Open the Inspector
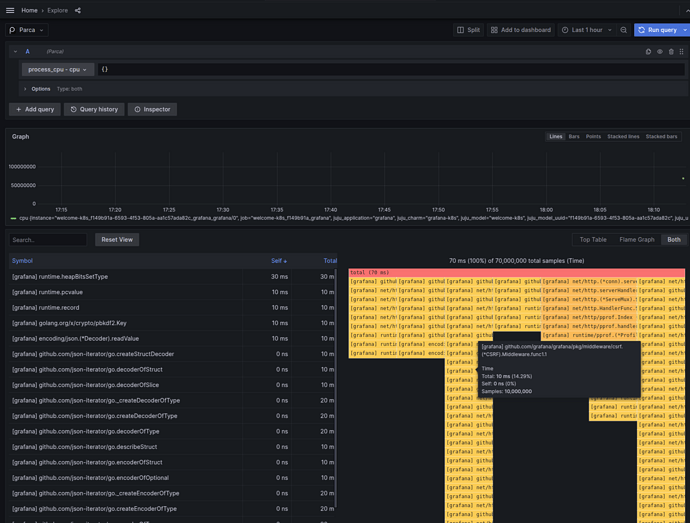Image resolution: width=690 pixels, height=523 pixels. click(x=152, y=109)
